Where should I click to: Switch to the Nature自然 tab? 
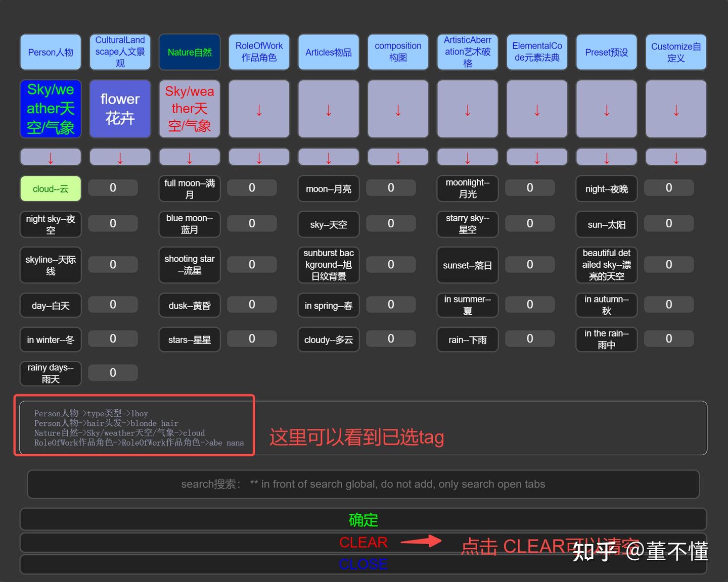(189, 52)
